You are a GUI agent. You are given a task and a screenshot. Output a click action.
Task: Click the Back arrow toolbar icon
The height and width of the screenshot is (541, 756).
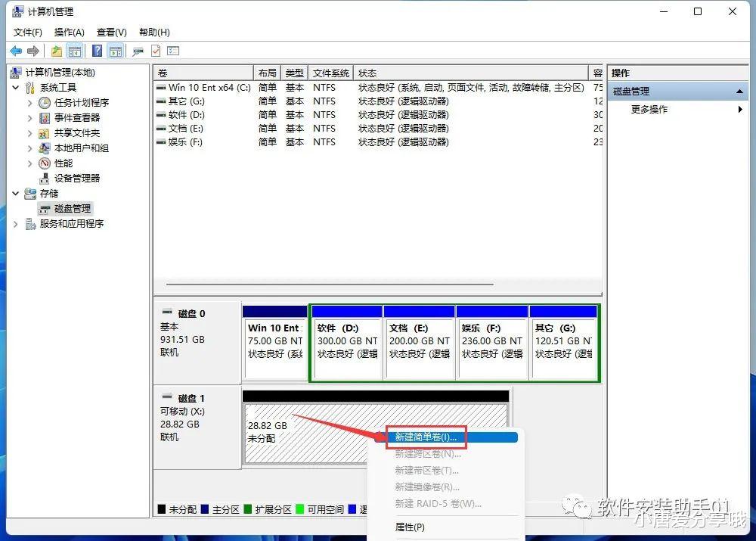click(x=16, y=51)
